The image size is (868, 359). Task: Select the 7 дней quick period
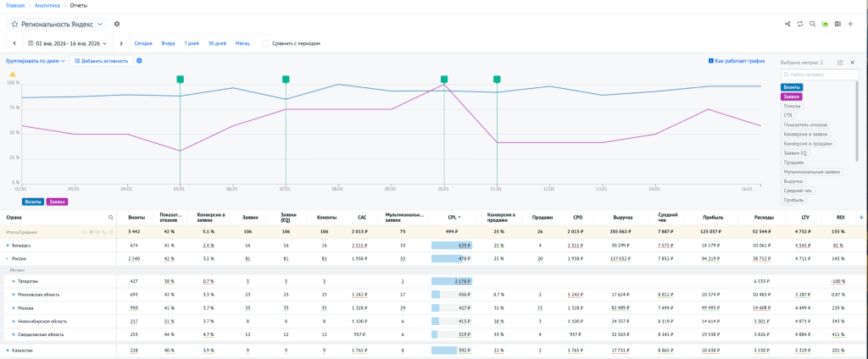point(192,43)
